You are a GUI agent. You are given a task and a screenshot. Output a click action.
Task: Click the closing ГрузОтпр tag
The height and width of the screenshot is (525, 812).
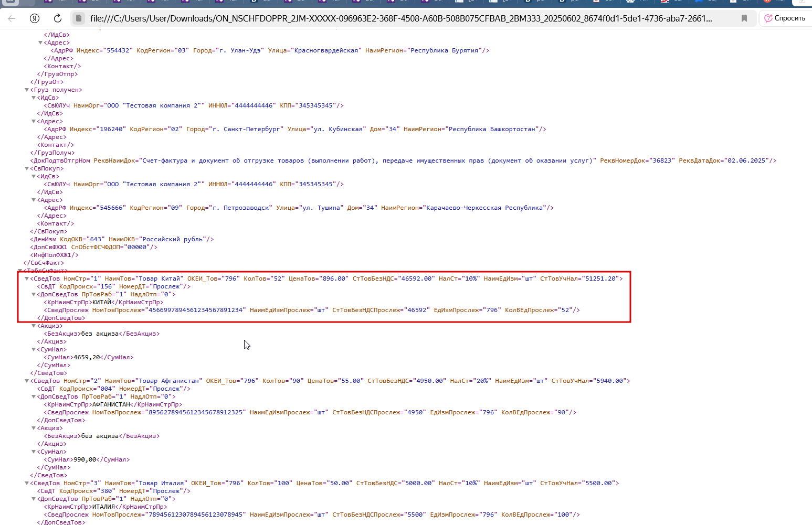pyautogui.click(x=58, y=74)
